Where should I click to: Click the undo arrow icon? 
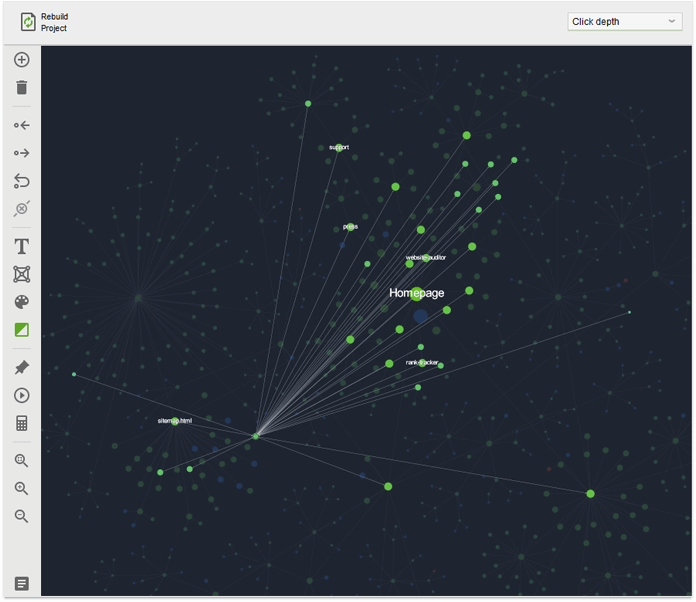click(x=22, y=181)
